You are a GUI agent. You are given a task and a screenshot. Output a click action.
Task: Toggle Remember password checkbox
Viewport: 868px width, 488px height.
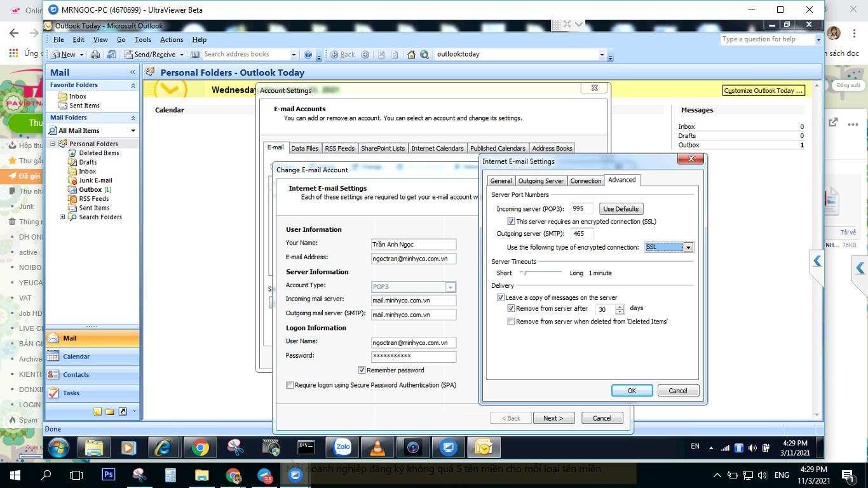click(x=362, y=370)
